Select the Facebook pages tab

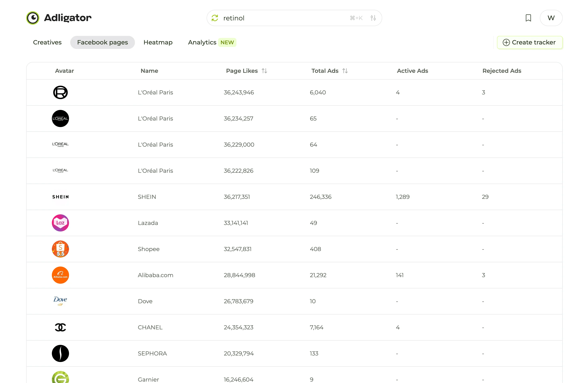(x=102, y=42)
